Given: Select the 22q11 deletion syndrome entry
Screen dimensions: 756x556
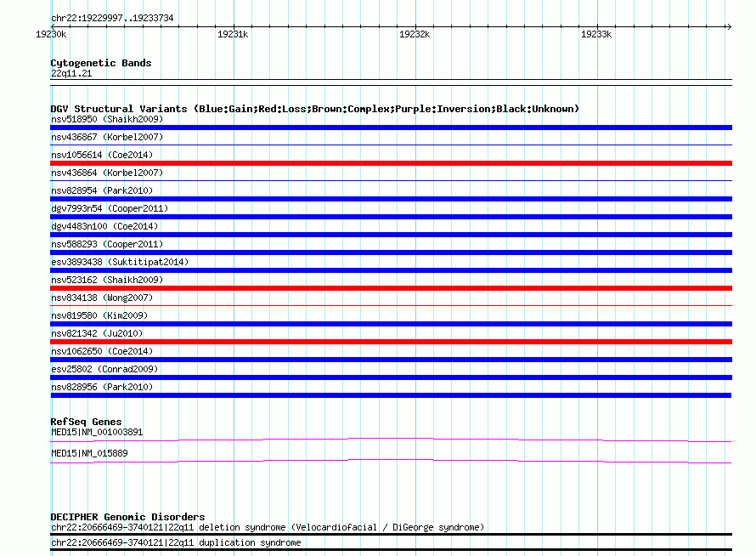Looking at the screenshot, I should (x=268, y=528).
